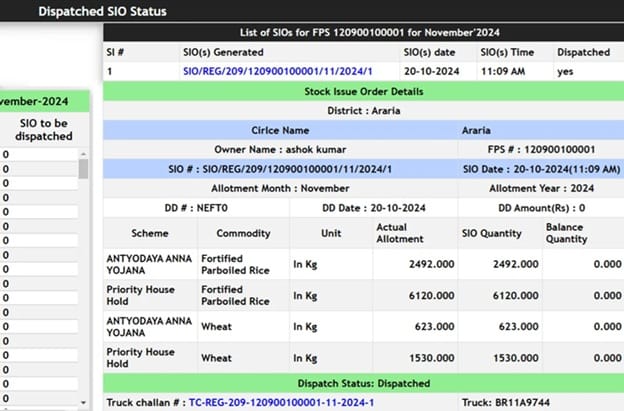
Task: Select dispatched value 'yes'
Action: [x=565, y=72]
